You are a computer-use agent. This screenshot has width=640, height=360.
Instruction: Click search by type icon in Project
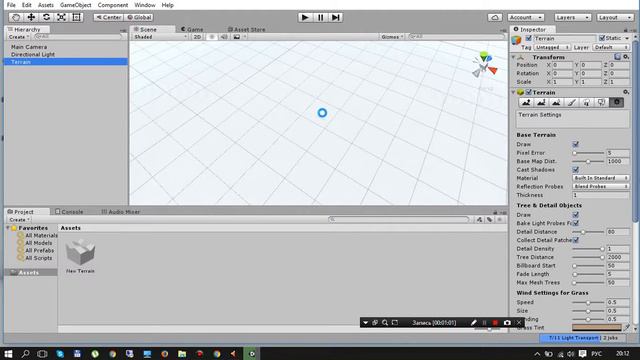[x=480, y=220]
